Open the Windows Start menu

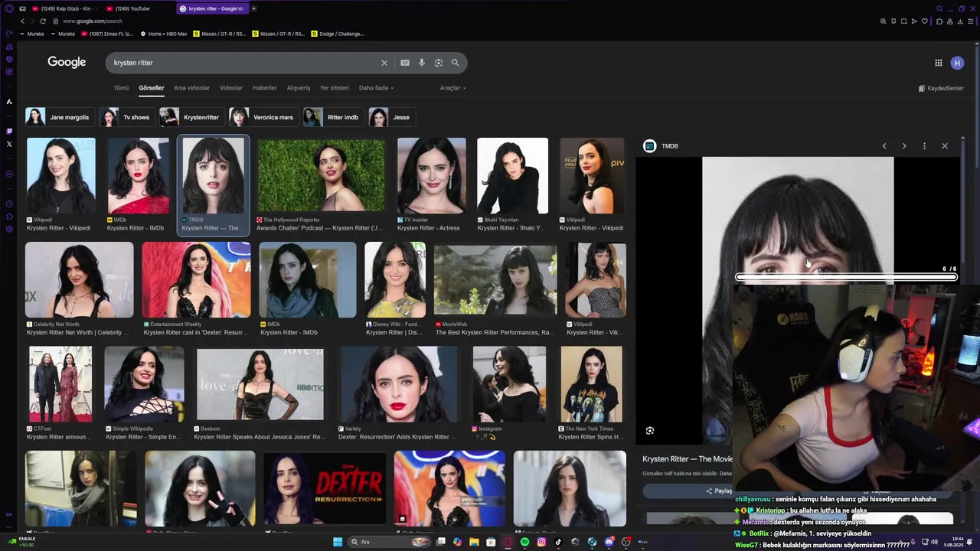tap(338, 542)
